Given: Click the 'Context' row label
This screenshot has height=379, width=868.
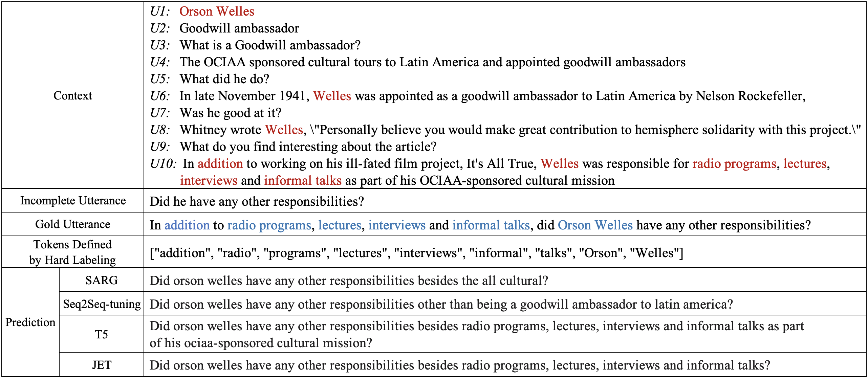Looking at the screenshot, I should pos(72,96).
